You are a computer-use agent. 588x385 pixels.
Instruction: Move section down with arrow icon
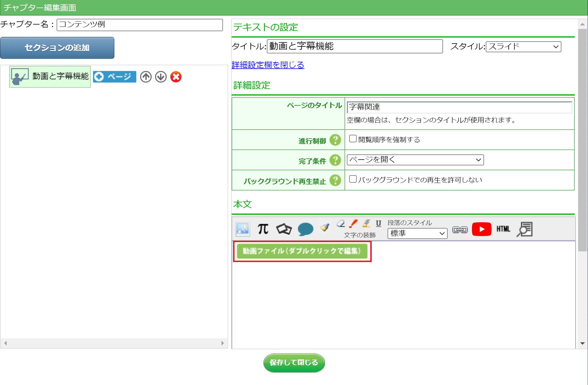[x=161, y=77]
